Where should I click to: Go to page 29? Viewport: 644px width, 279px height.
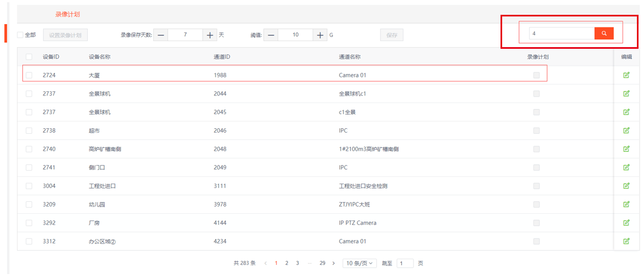pyautogui.click(x=323, y=263)
